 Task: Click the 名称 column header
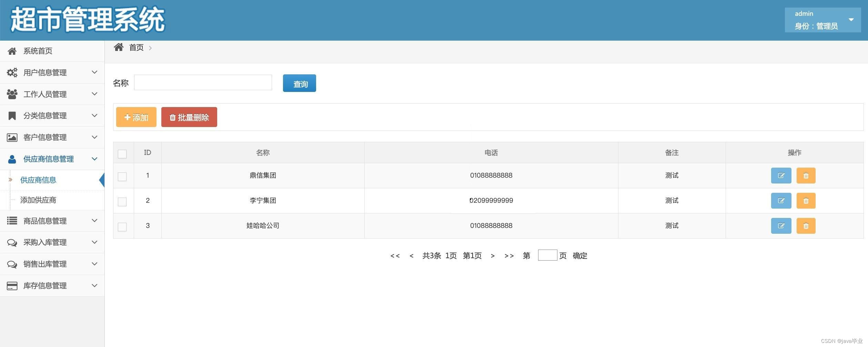[263, 153]
